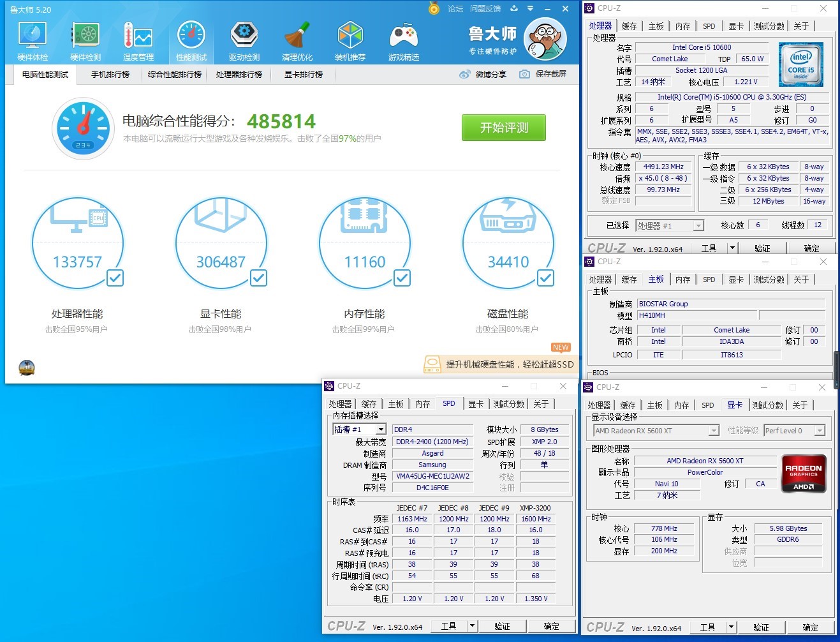840x642 pixels.
Task: Click the 保存截屏 camera icon
Action: 524,74
